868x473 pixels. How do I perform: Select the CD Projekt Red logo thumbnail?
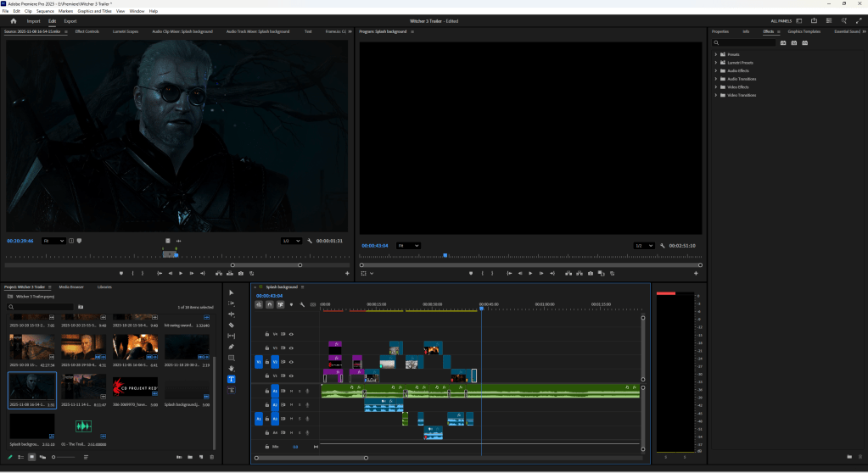[135, 388]
